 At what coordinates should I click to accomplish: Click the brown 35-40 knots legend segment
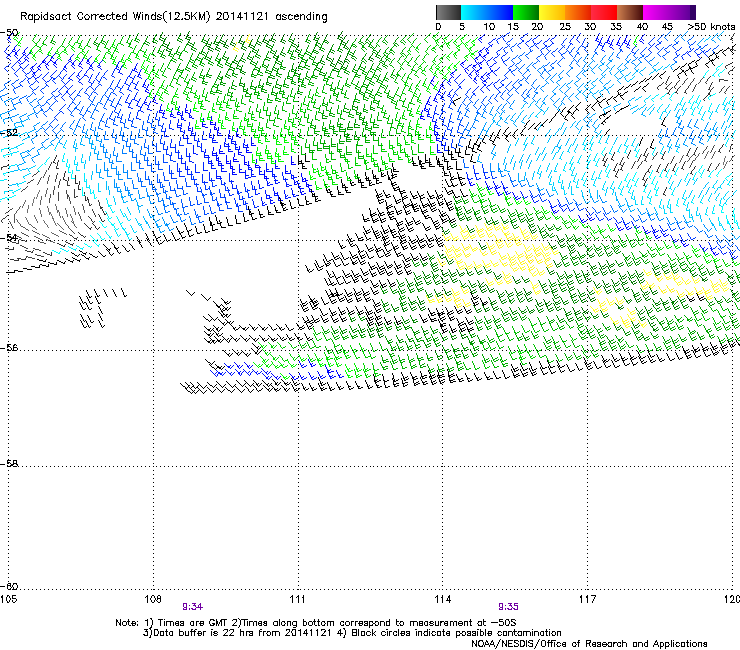pyautogui.click(x=630, y=12)
